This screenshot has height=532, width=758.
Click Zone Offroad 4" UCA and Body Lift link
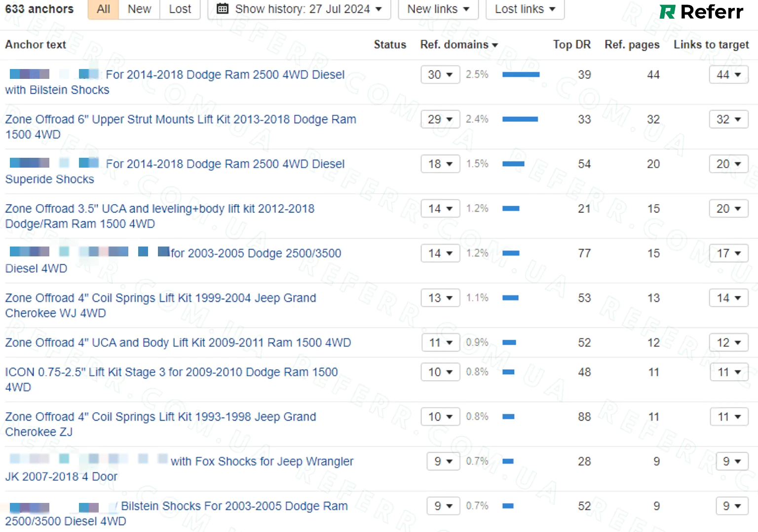(178, 343)
